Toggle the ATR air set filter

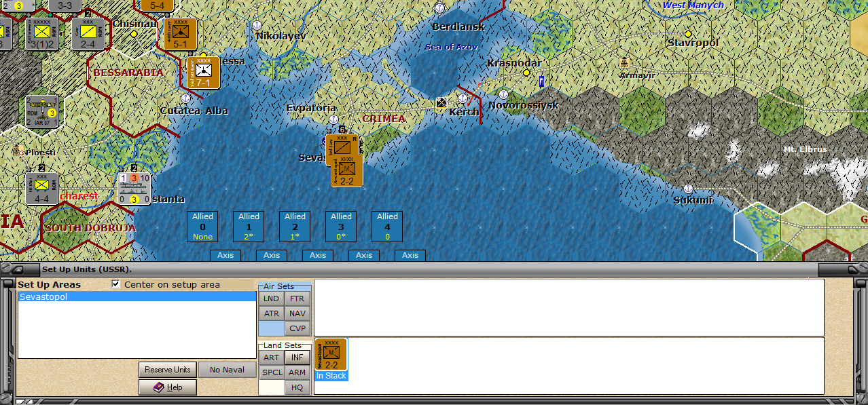[x=271, y=313]
